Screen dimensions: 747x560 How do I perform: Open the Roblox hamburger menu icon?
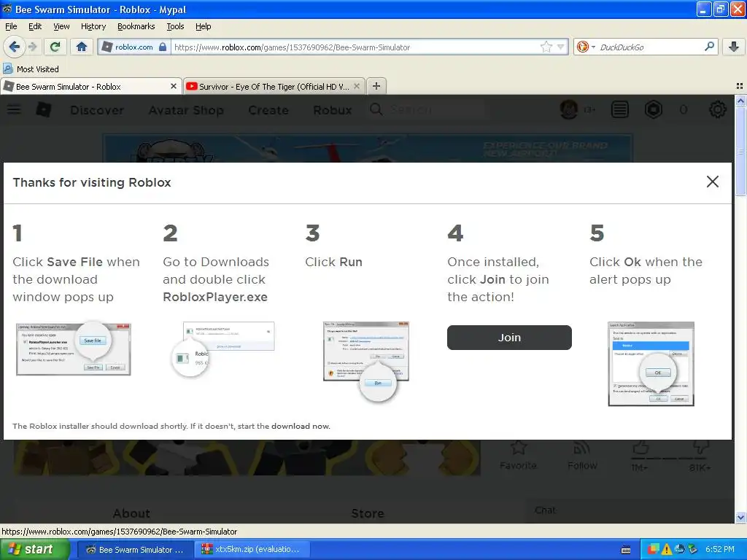14,109
